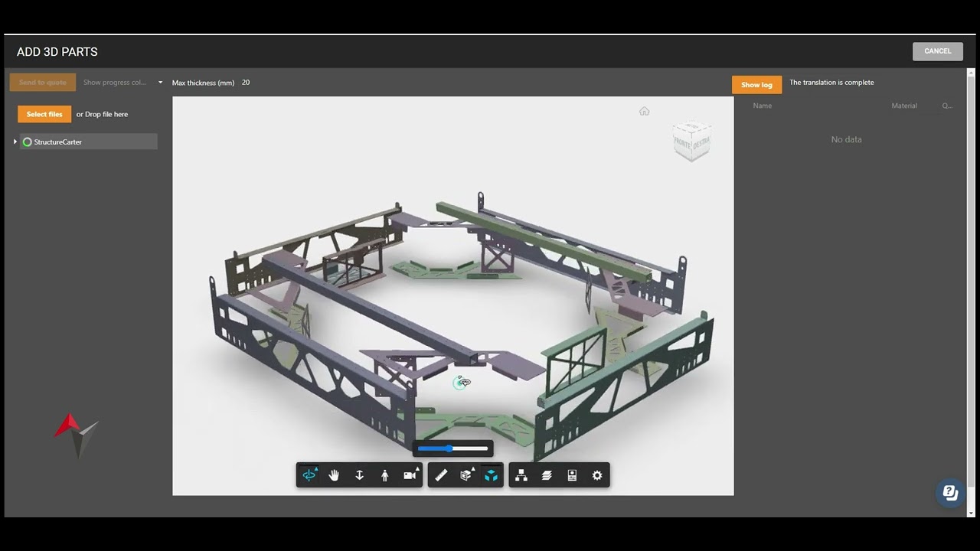This screenshot has width=980, height=551.
Task: Open the help chat bubble icon
Action: 950,493
